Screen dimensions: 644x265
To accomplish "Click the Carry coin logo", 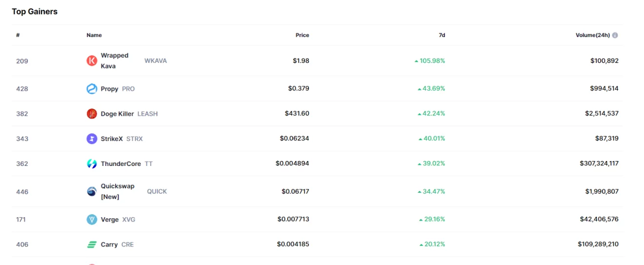I will click(92, 245).
